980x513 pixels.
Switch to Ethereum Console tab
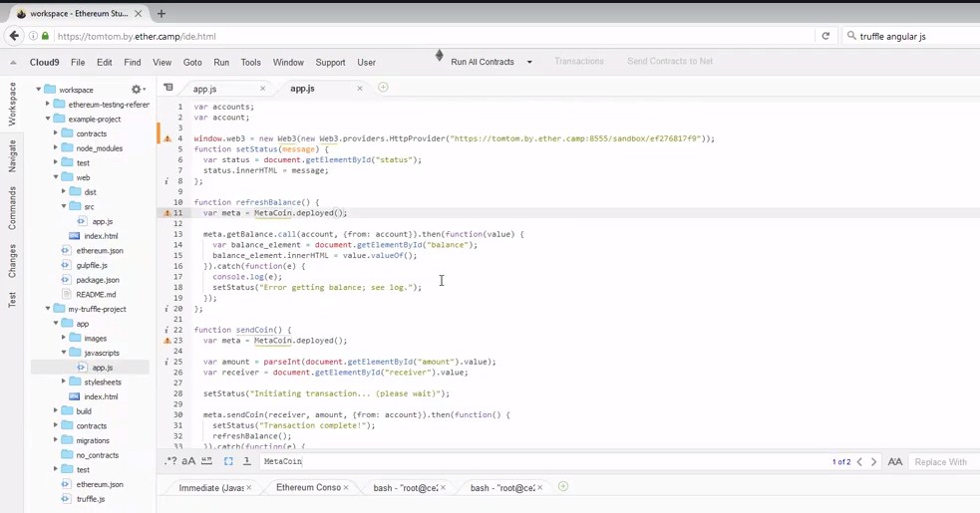coord(309,487)
